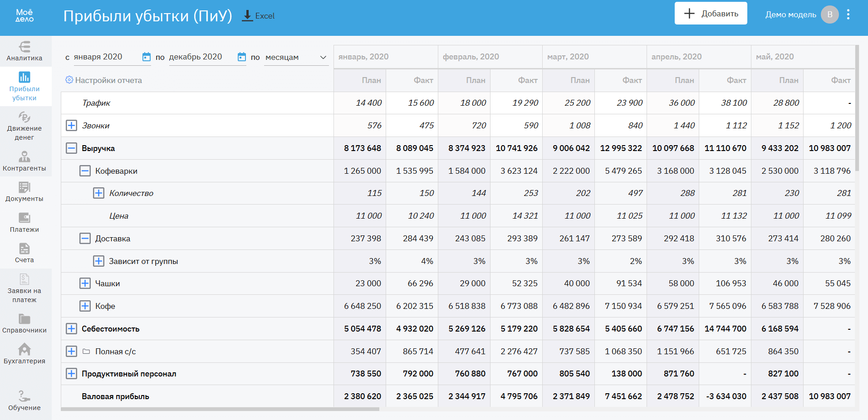Collapse the Выручка row
Screen dimensions: 868x420
point(71,148)
